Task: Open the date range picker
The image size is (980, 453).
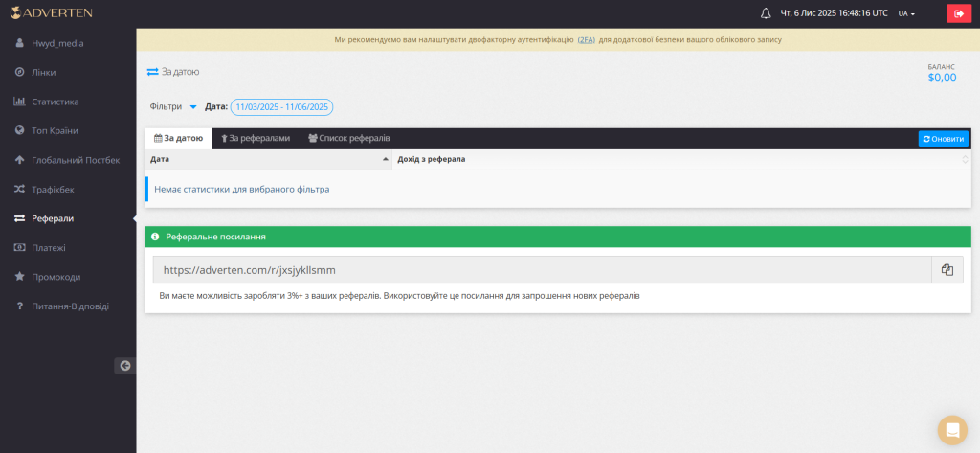Action: click(x=281, y=107)
